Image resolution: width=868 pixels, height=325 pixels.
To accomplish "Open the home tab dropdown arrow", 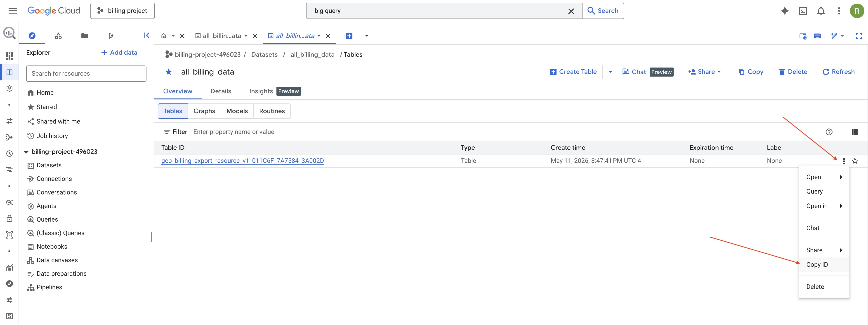I will (x=173, y=36).
